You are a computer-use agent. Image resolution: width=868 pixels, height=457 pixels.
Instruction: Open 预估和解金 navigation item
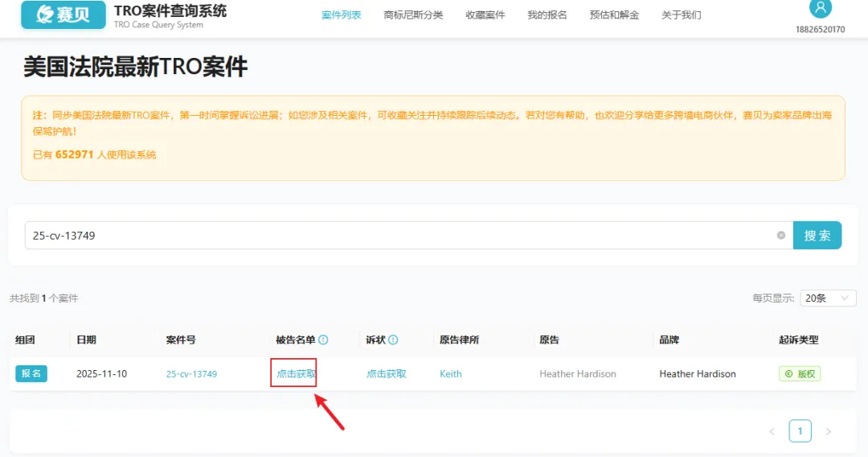(x=614, y=15)
